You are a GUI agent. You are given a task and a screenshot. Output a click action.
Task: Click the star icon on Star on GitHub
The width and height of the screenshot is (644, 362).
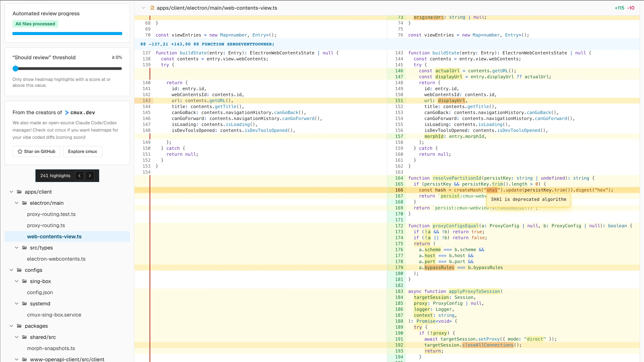click(x=20, y=151)
